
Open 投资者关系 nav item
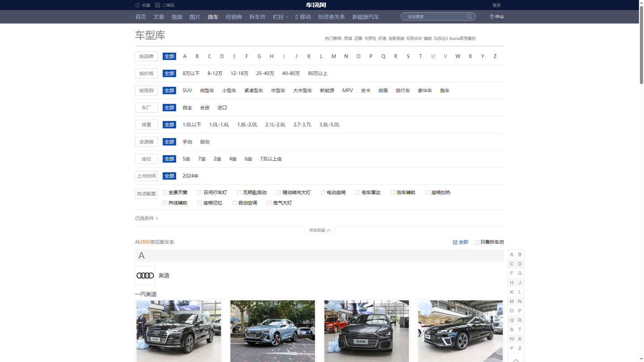point(331,17)
